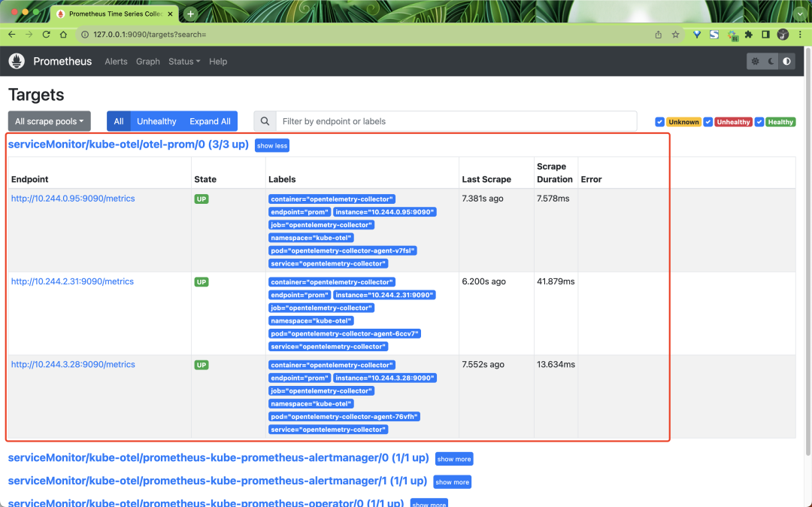Click the S extension icon in toolbar
812x507 pixels.
(714, 35)
